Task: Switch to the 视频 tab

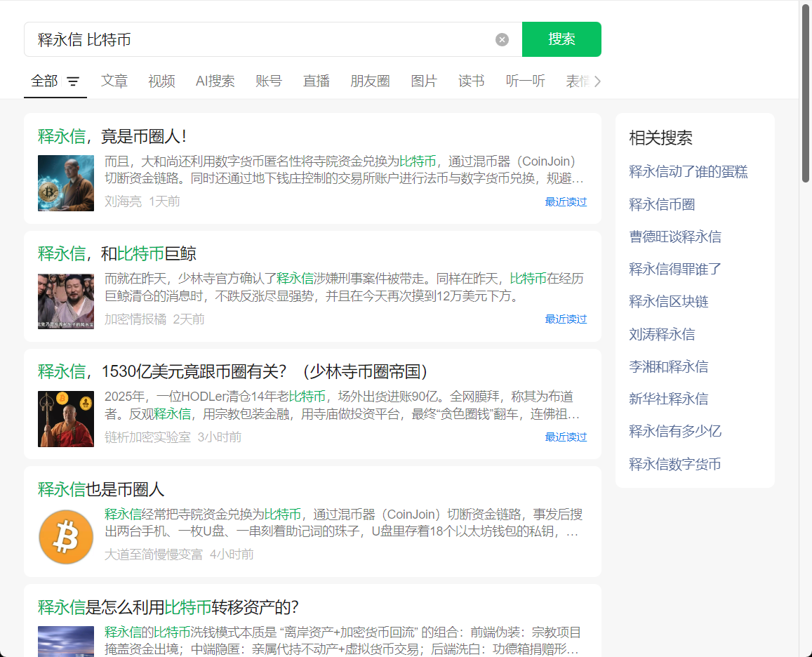Action: [161, 81]
